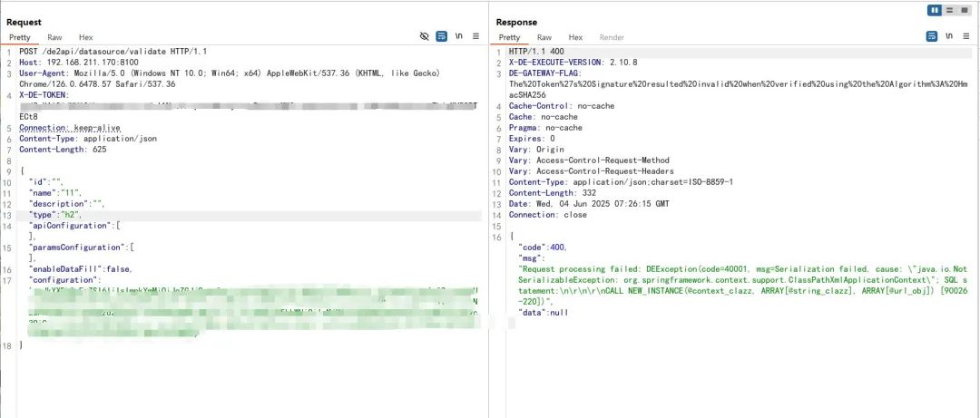Click the 'POST /de2api/datasource/validate HTTP/1.1' request line
Image resolution: width=980 pixels, height=418 pixels.
[x=113, y=52]
